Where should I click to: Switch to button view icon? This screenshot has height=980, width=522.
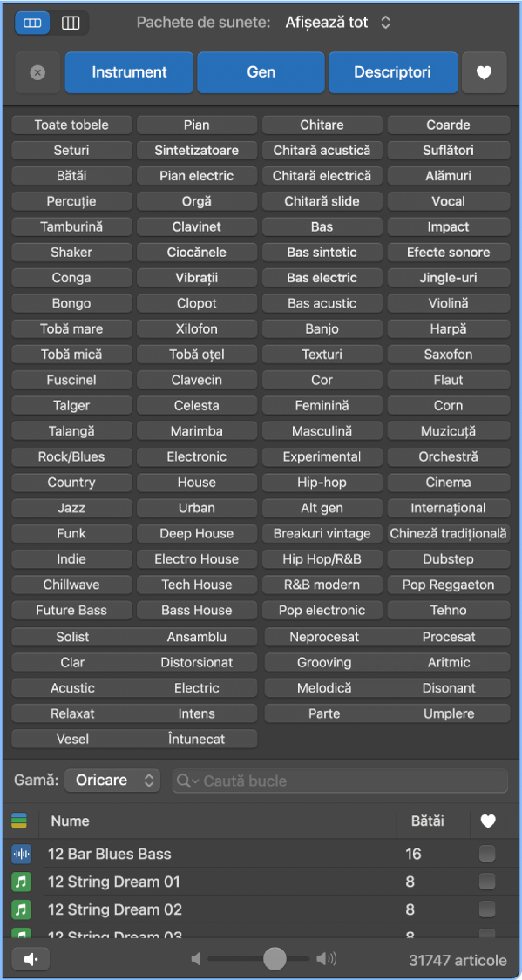32,24
